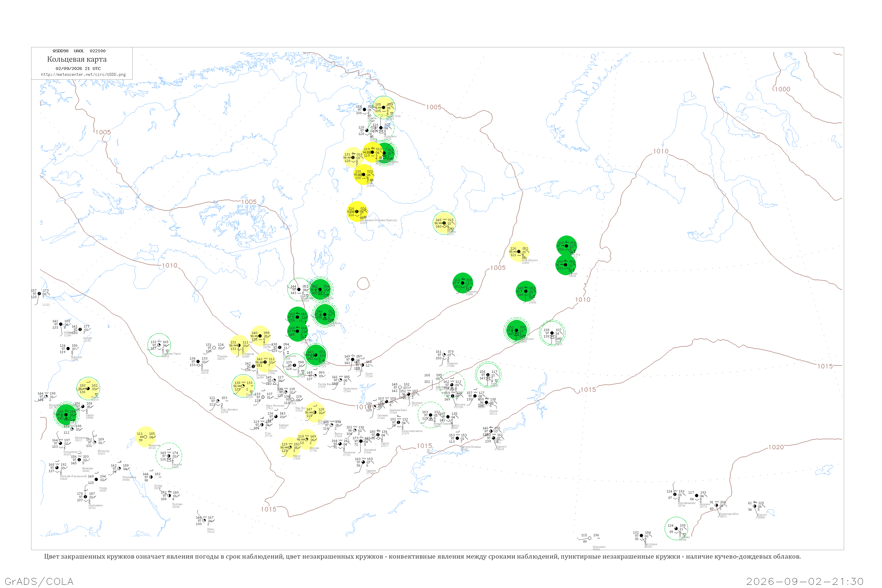882x588 pixels.
Task: Click the yellow Чернигов 33135 station marker
Action: tap(146, 437)
